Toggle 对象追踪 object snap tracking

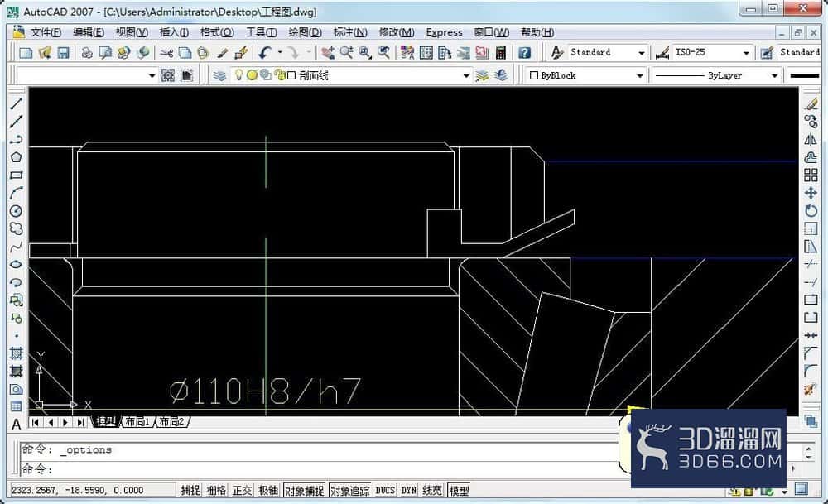(349, 490)
